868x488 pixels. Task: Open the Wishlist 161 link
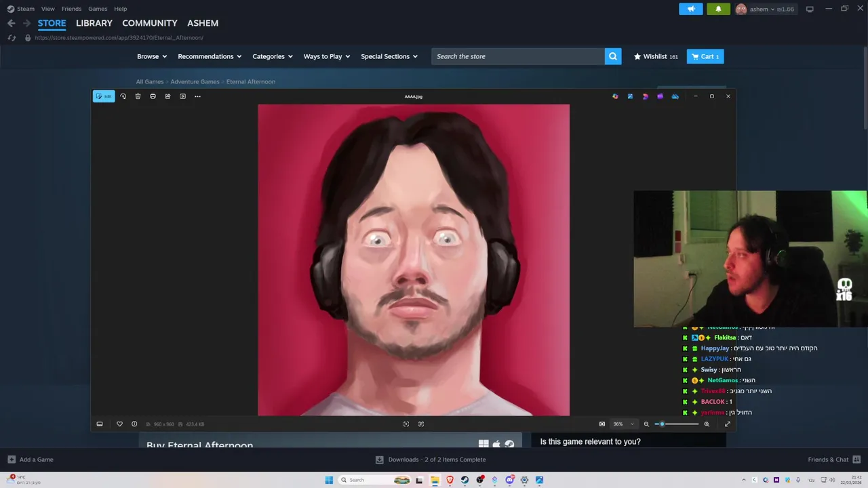click(656, 56)
